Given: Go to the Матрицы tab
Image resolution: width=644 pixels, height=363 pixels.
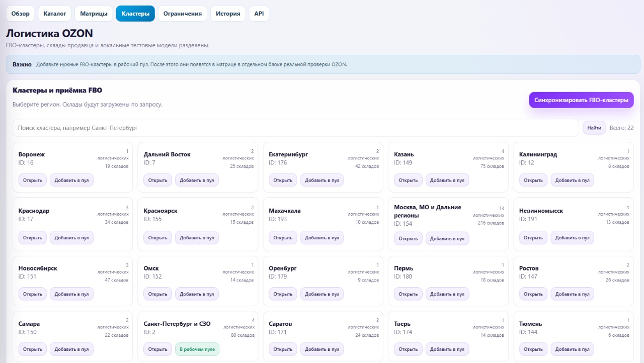Looking at the screenshot, I should click(x=94, y=14).
